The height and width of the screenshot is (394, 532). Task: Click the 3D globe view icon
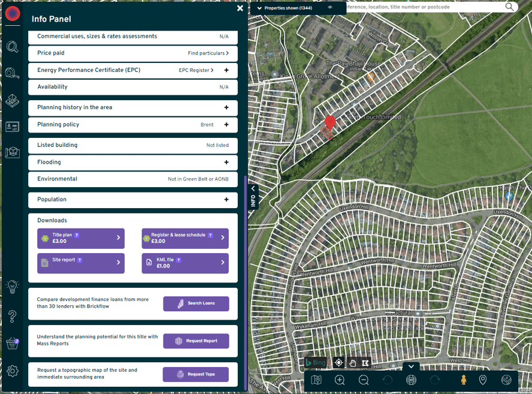click(411, 380)
